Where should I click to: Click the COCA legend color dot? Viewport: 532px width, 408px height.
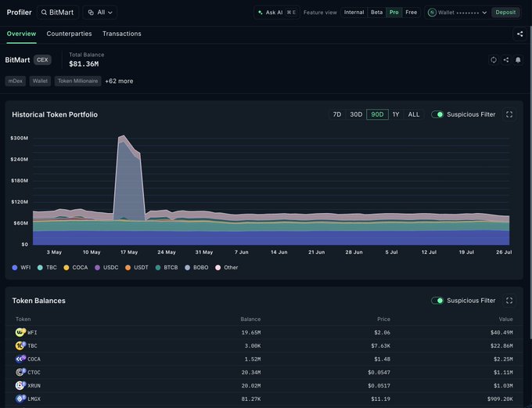click(x=66, y=268)
